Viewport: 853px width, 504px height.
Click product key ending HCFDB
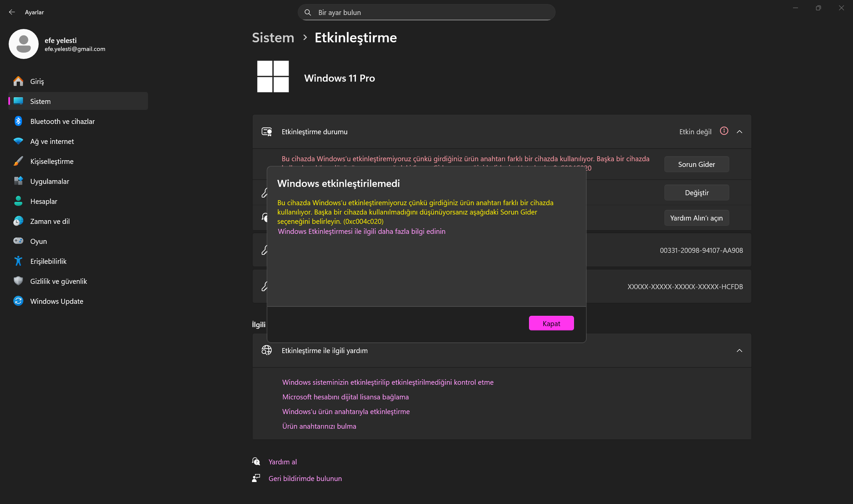pyautogui.click(x=685, y=286)
